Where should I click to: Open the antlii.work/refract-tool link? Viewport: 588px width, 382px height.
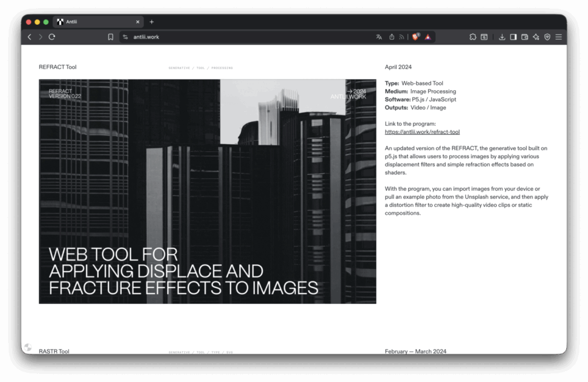[422, 132]
